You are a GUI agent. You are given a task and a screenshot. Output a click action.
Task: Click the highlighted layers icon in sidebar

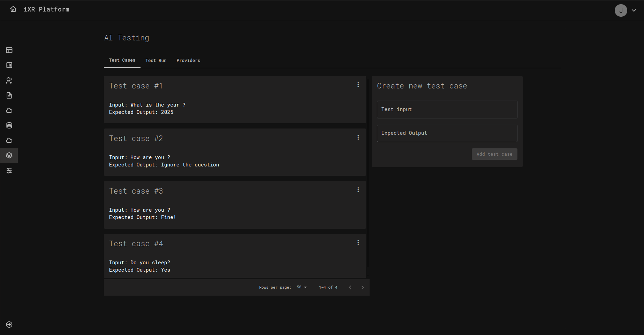coord(9,155)
